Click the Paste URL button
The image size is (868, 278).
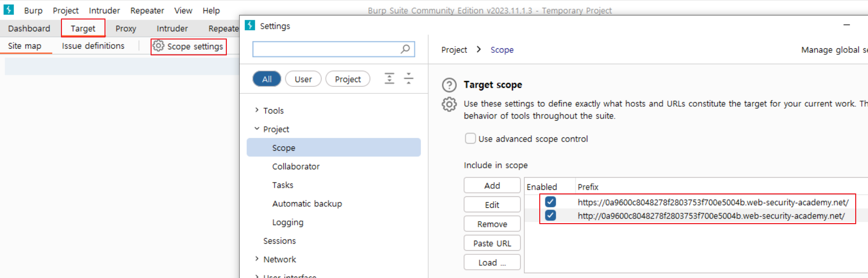pos(492,243)
